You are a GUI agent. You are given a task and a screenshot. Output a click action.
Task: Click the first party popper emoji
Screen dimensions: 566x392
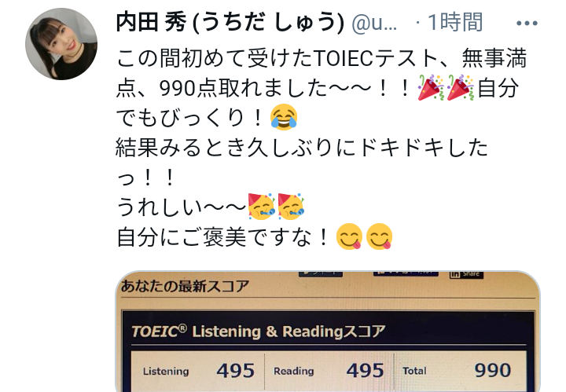tap(431, 88)
